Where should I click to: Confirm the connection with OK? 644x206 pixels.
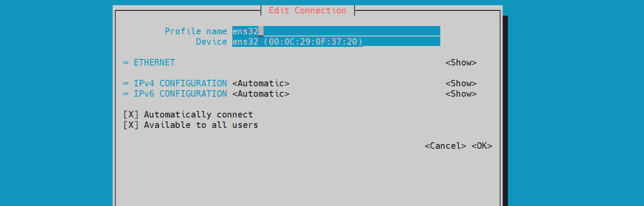(x=481, y=146)
